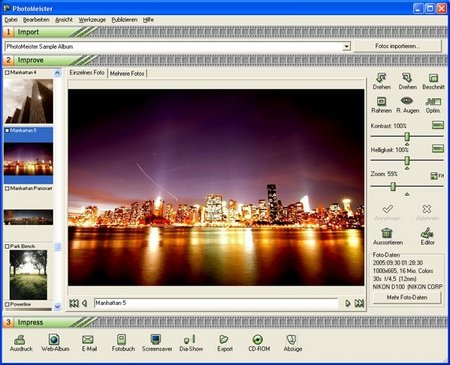450x365 pixels.
Task: Click the Fotos importieren button
Action: [x=398, y=46]
